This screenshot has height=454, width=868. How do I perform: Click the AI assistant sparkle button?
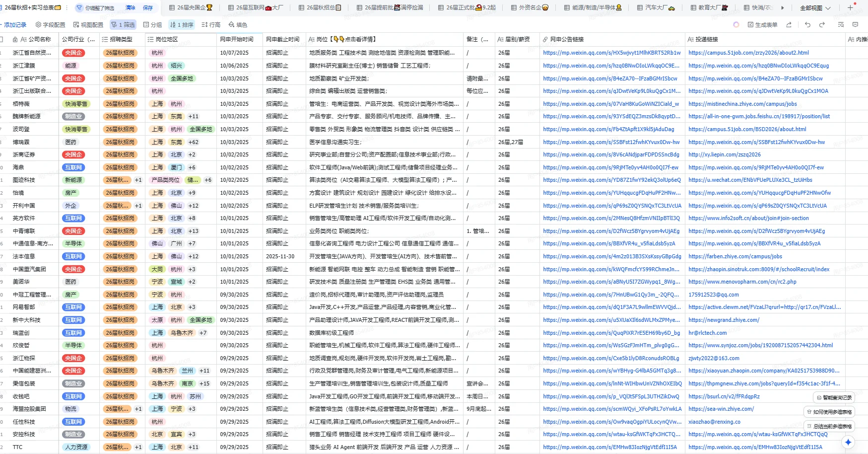pyautogui.click(x=848, y=442)
